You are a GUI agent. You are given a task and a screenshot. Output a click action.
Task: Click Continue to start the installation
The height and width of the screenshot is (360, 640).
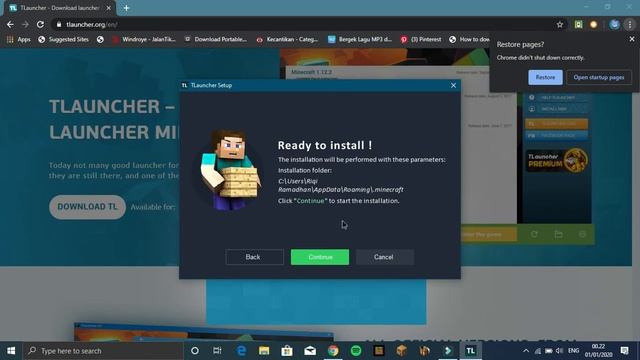[320, 257]
